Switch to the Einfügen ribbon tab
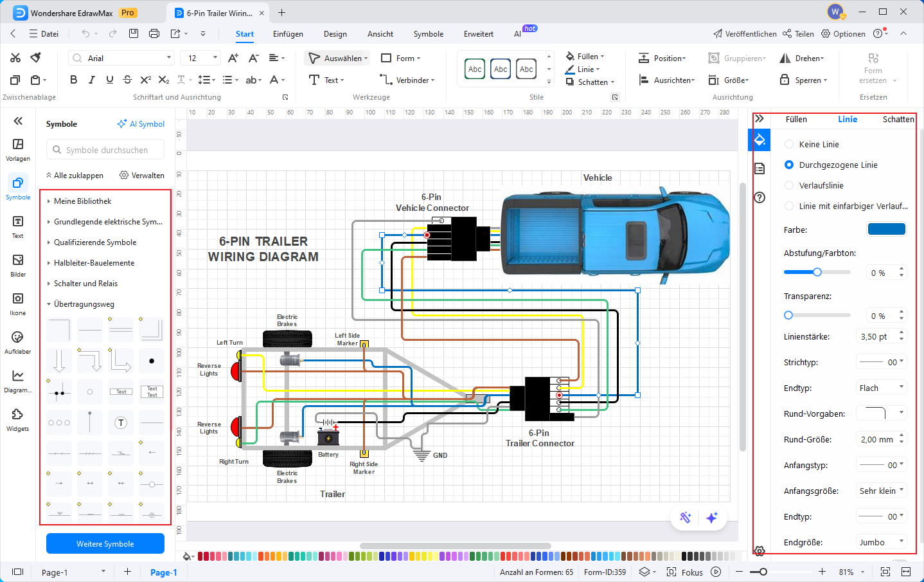This screenshot has height=582, width=924. [288, 34]
